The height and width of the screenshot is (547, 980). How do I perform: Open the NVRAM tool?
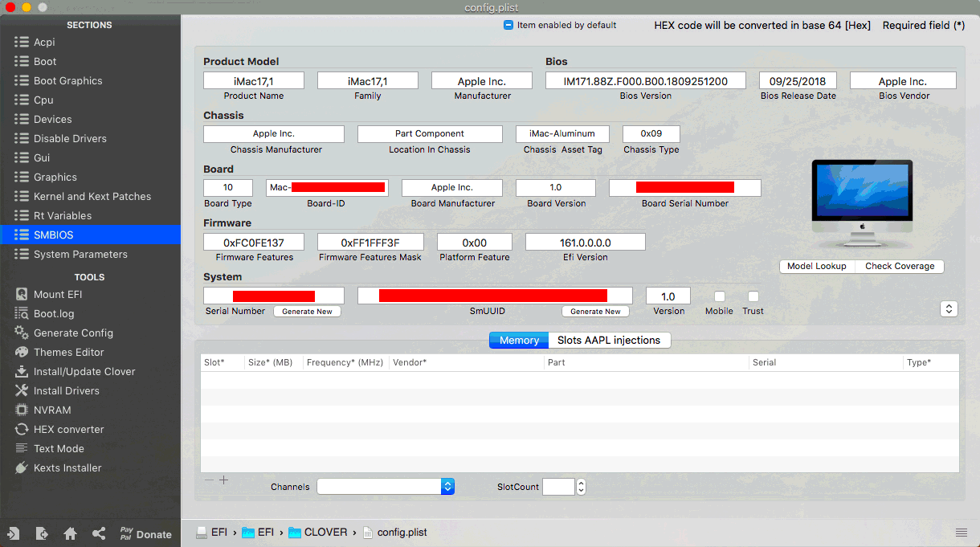coord(53,410)
